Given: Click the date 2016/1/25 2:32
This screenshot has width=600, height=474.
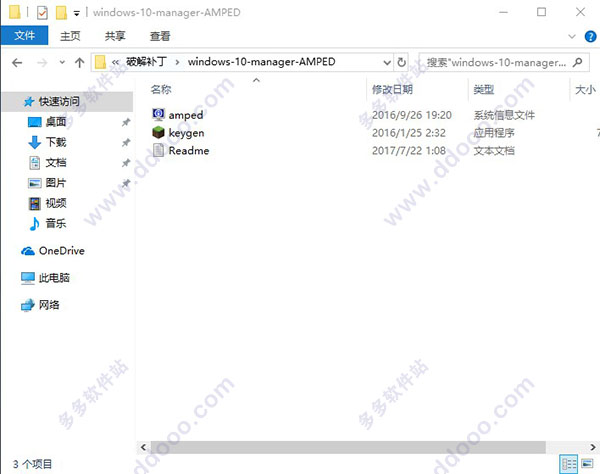Looking at the screenshot, I should (x=409, y=133).
